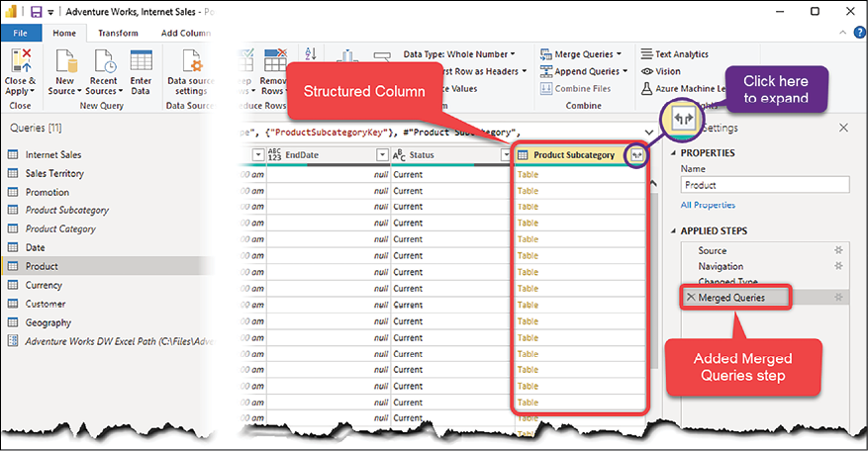This screenshot has width=868, height=451.
Task: Open the EndDate column filter dropdown
Action: coord(382,155)
